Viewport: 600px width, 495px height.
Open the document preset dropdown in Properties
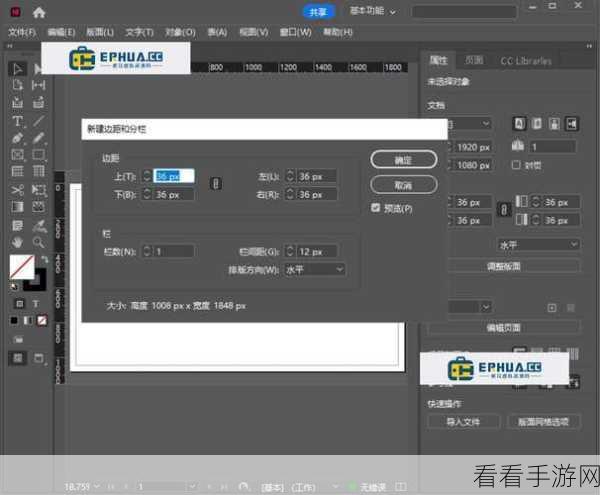470,124
